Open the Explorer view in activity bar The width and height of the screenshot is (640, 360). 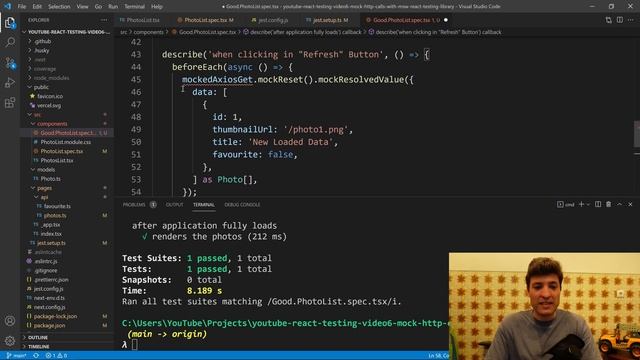coord(10,22)
